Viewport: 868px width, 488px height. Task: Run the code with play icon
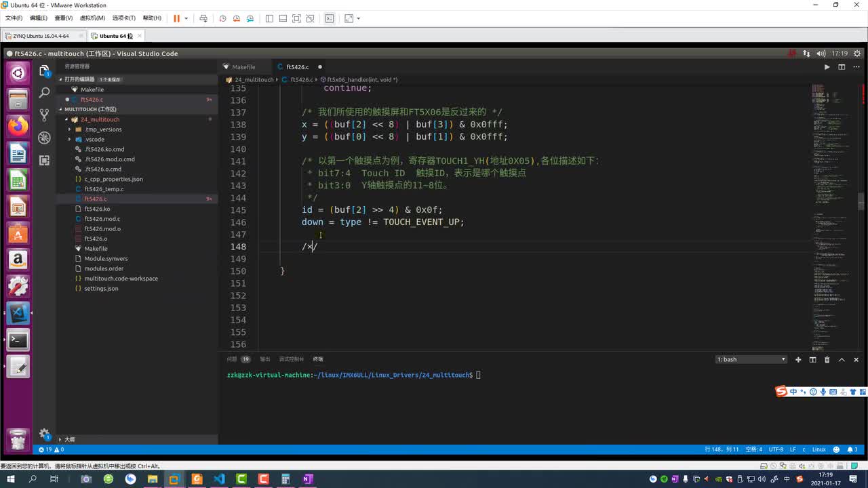tap(827, 67)
